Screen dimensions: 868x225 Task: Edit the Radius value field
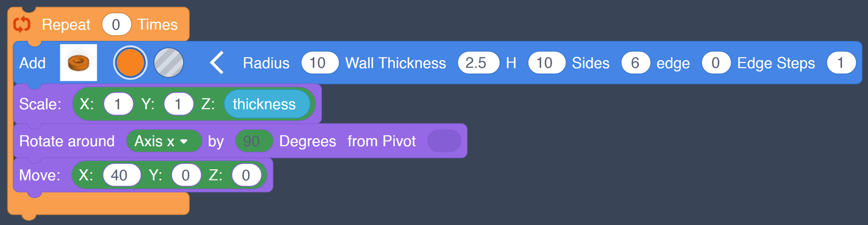click(x=319, y=63)
